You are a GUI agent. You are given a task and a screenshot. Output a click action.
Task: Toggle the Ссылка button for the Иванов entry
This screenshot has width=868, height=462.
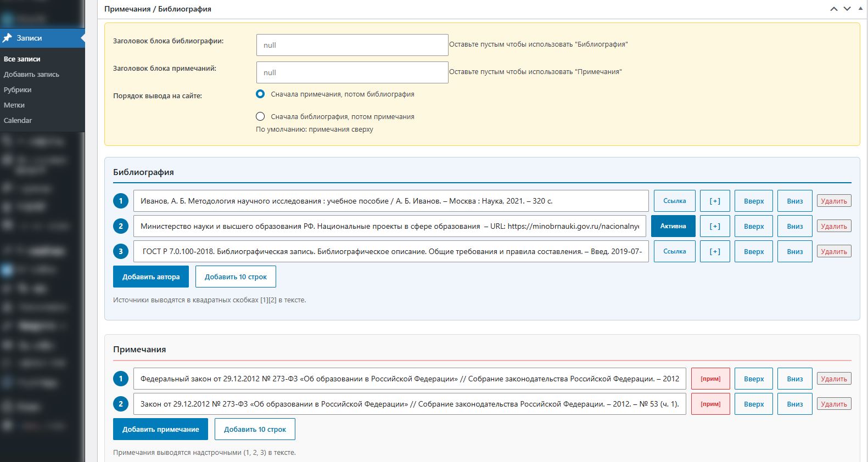[674, 201]
